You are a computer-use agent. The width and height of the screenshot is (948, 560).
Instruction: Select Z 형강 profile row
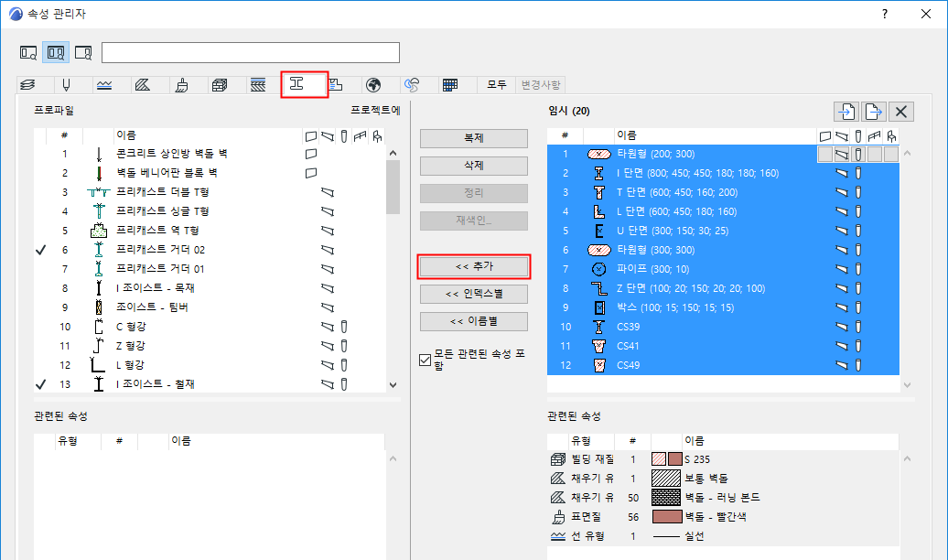pos(210,346)
